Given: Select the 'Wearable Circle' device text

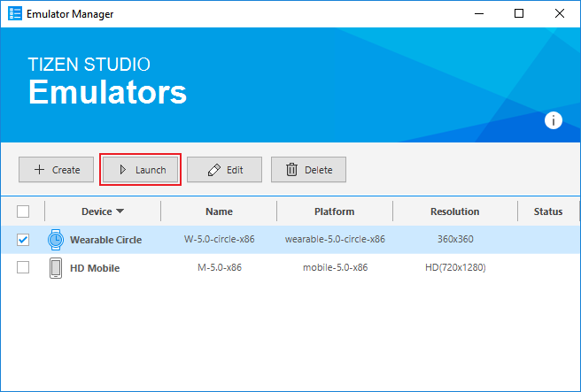Looking at the screenshot, I should pyautogui.click(x=106, y=240).
